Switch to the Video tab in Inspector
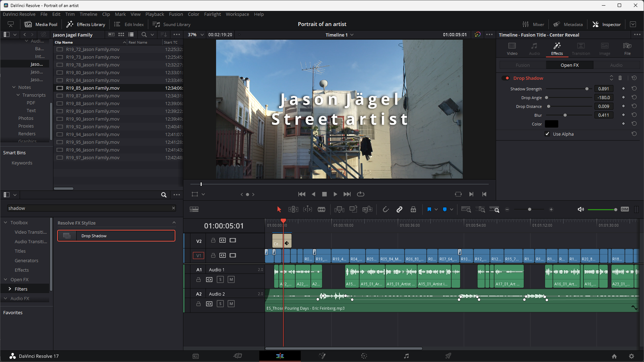The width and height of the screenshot is (644, 362). pos(512,49)
